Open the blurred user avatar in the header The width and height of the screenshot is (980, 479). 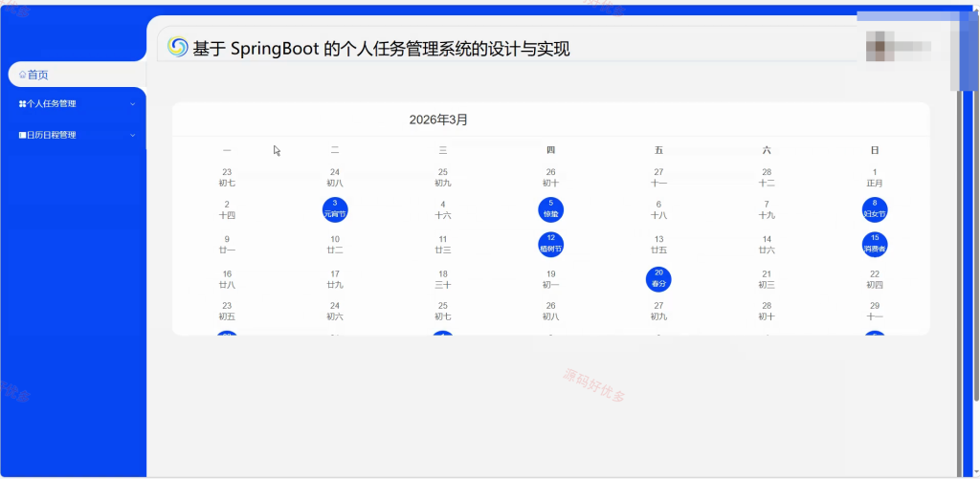pos(880,46)
